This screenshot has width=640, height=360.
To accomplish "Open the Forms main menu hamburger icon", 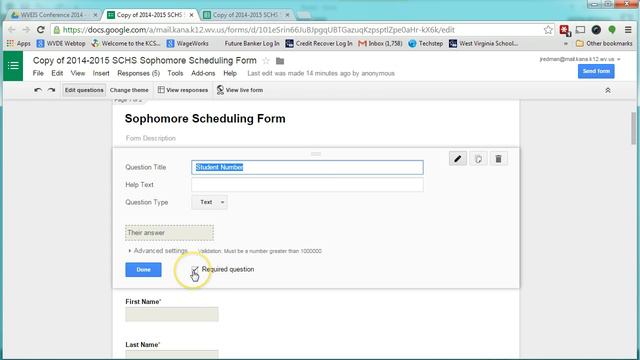I will click(13, 66).
